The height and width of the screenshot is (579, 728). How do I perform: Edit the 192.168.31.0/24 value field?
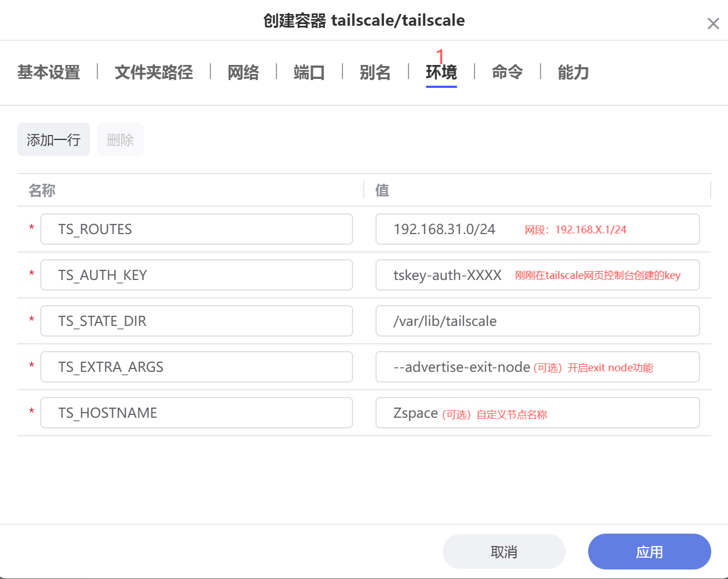click(x=538, y=229)
